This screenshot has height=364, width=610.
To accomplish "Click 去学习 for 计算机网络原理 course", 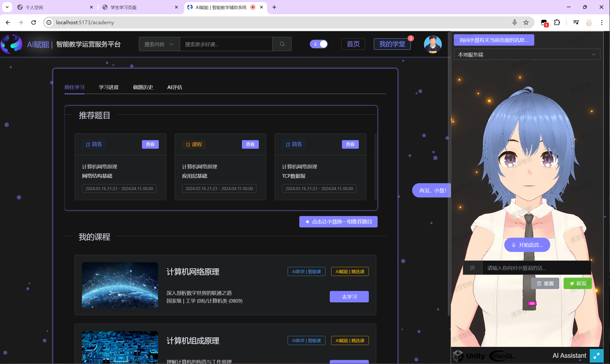I will click(x=349, y=296).
